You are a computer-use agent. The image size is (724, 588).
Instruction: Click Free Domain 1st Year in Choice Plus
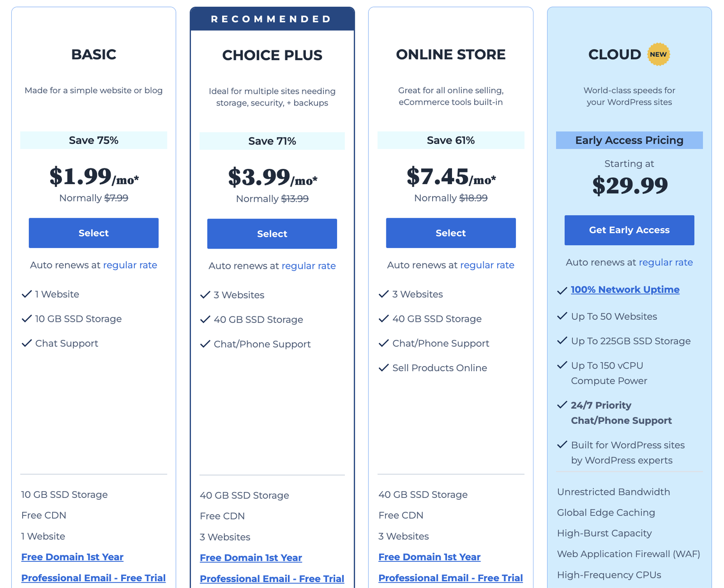[x=251, y=558]
